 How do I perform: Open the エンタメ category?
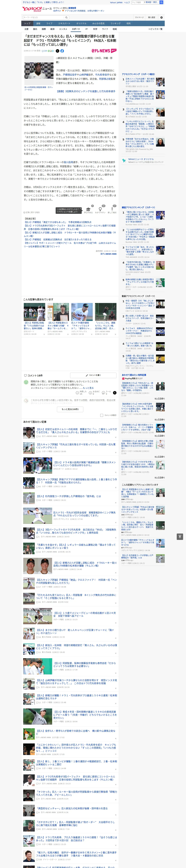pyautogui.click(x=63, y=29)
